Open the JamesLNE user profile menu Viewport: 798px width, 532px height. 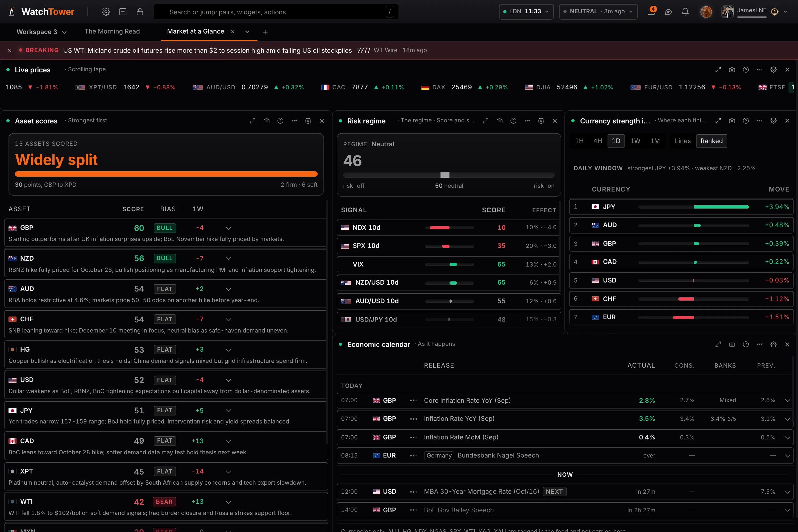[x=754, y=11]
